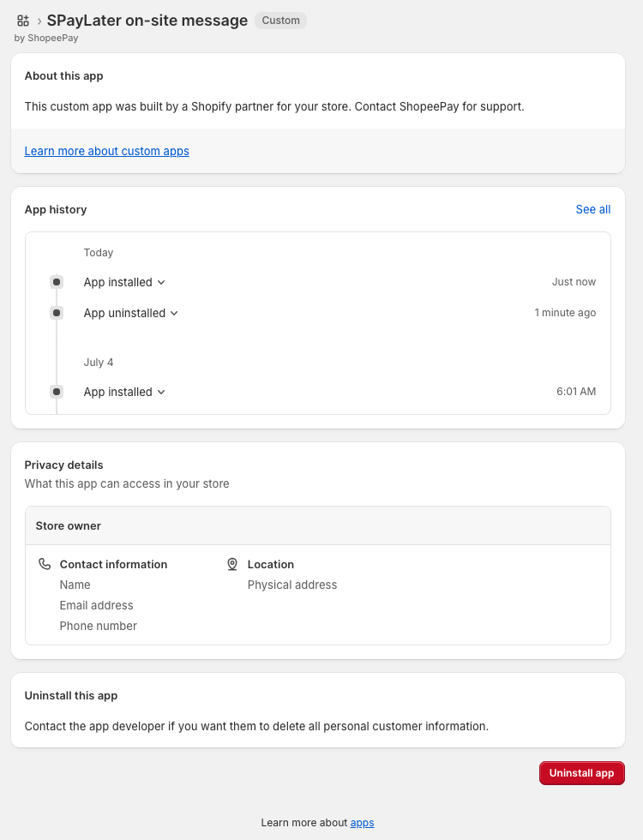Click the 6:01 AM timestamp
643x840 pixels.
coord(575,392)
